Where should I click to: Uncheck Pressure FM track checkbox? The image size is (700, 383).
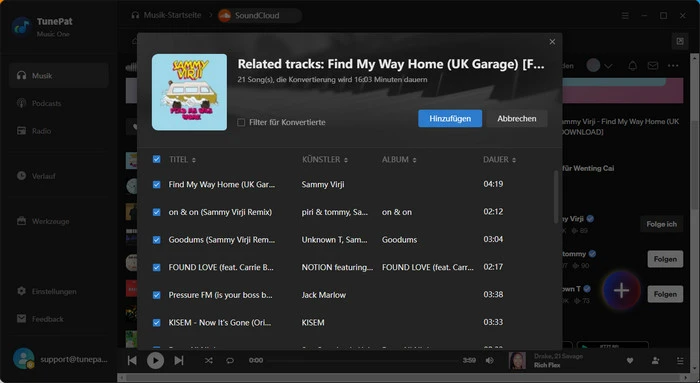[157, 295]
